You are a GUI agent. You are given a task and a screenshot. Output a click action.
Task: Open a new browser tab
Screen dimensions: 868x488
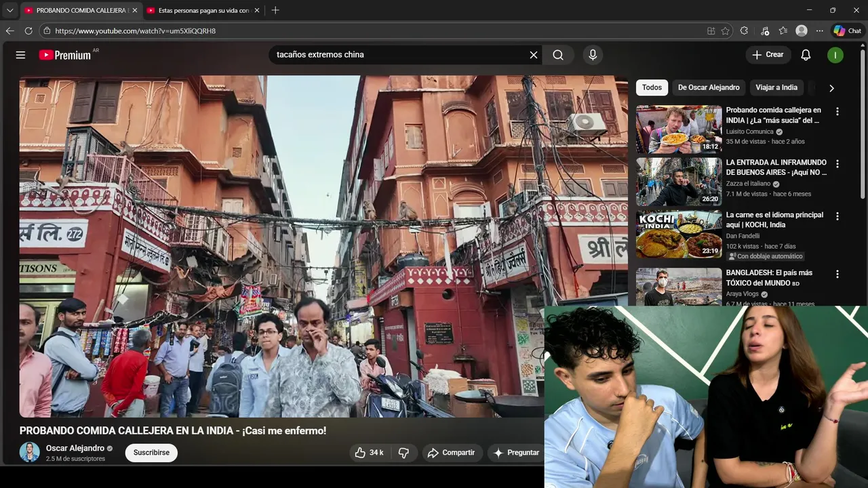(x=275, y=10)
